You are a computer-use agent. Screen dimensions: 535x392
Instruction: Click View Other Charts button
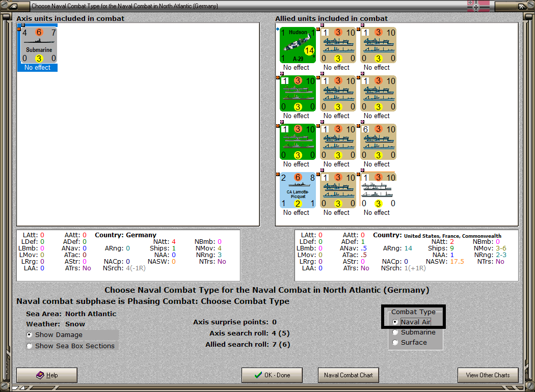coord(488,375)
